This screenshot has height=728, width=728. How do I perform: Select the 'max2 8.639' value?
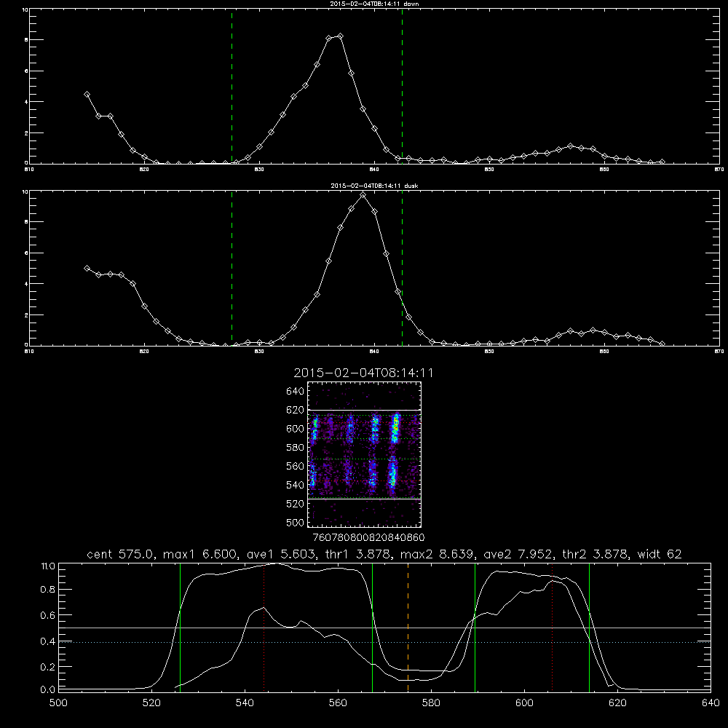tap(438, 554)
